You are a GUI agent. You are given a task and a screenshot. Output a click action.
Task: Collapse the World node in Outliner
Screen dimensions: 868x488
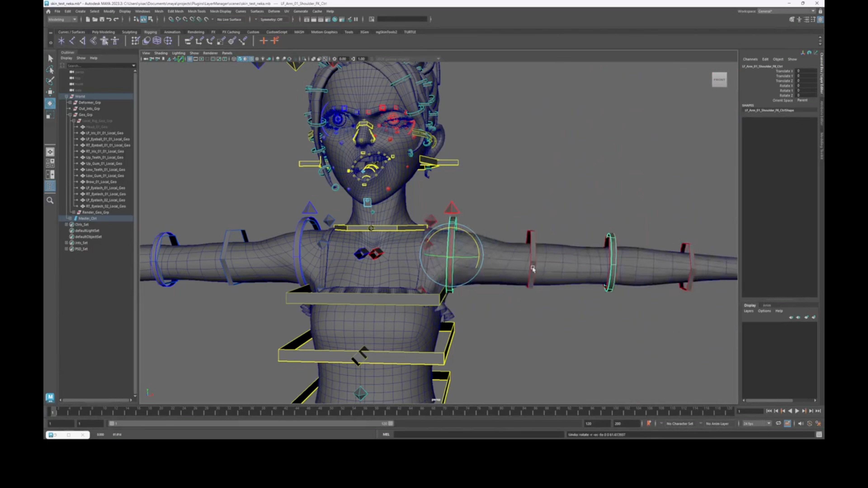[x=66, y=96]
